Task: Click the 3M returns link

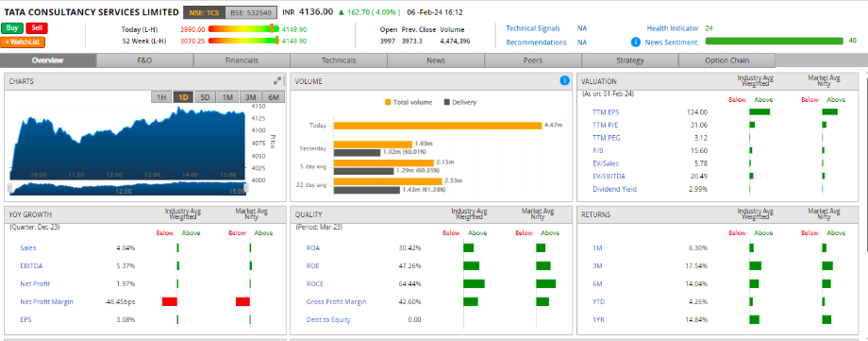Action: pos(597,265)
